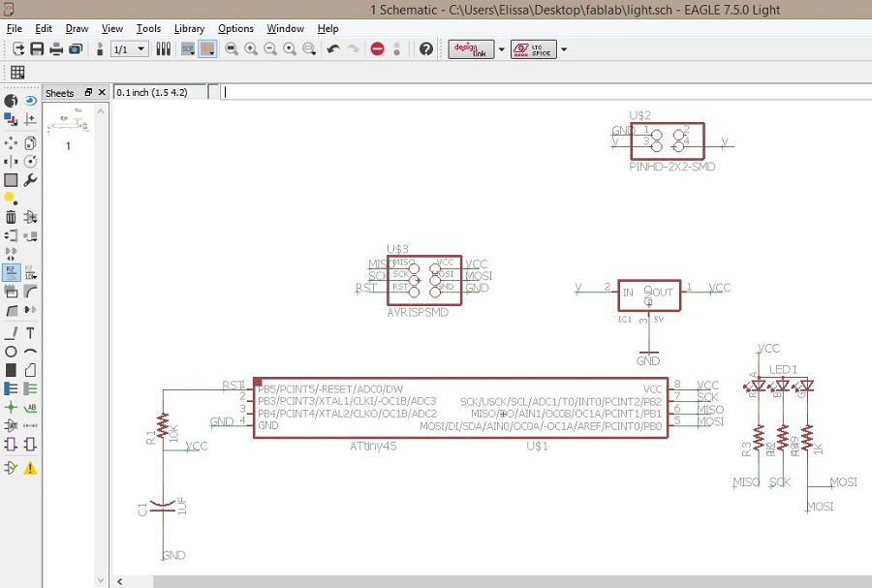The image size is (872, 588).
Task: Select the Polygon tool
Action: tap(30, 370)
